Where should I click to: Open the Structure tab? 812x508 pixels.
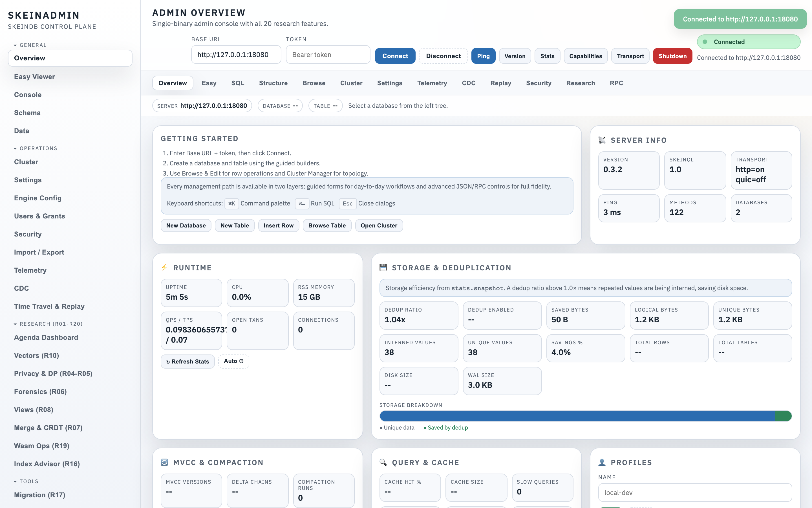[273, 83]
